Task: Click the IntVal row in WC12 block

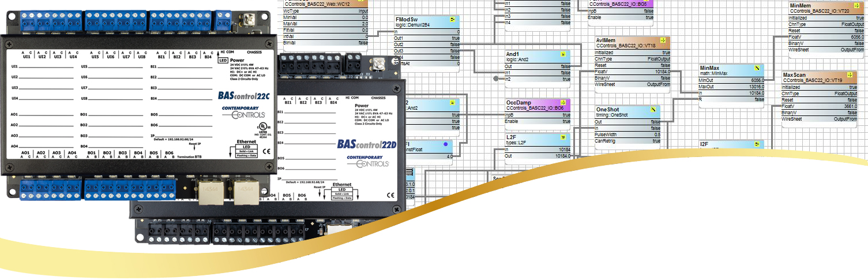Action: coord(326,36)
